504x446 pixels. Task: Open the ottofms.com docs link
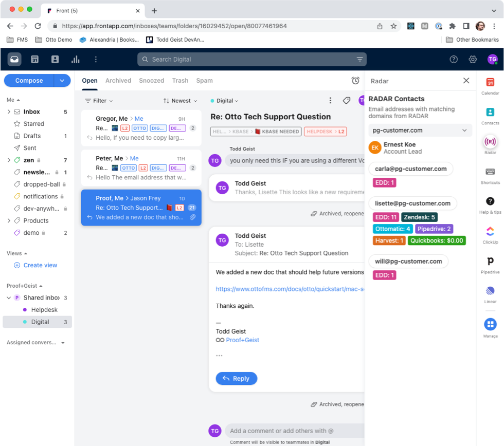point(290,289)
